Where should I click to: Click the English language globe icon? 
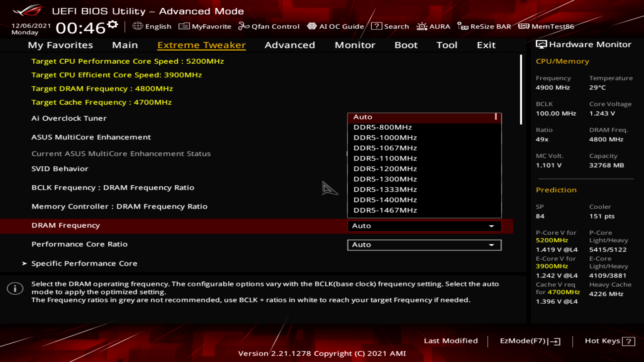pos(138,26)
